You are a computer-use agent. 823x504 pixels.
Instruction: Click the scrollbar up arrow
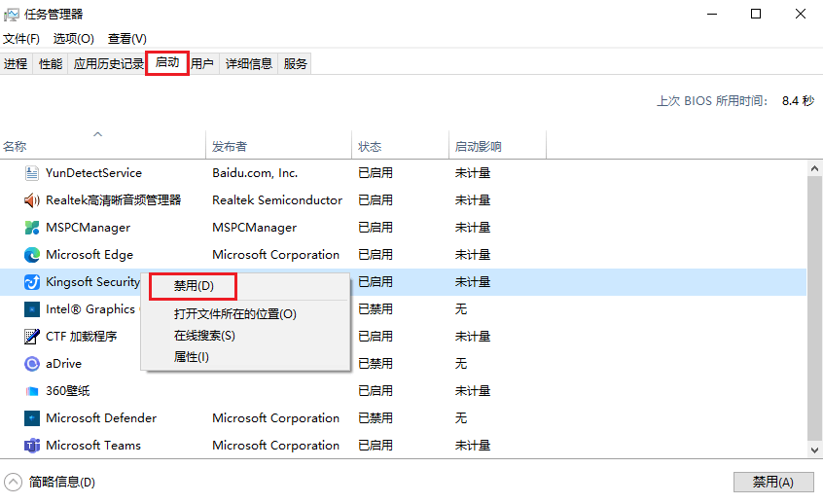click(x=814, y=168)
